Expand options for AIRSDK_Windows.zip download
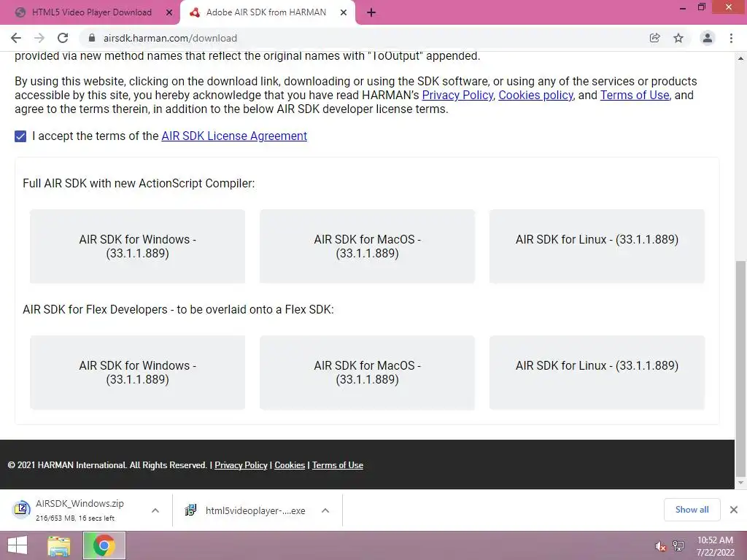The image size is (747, 560). click(x=155, y=510)
